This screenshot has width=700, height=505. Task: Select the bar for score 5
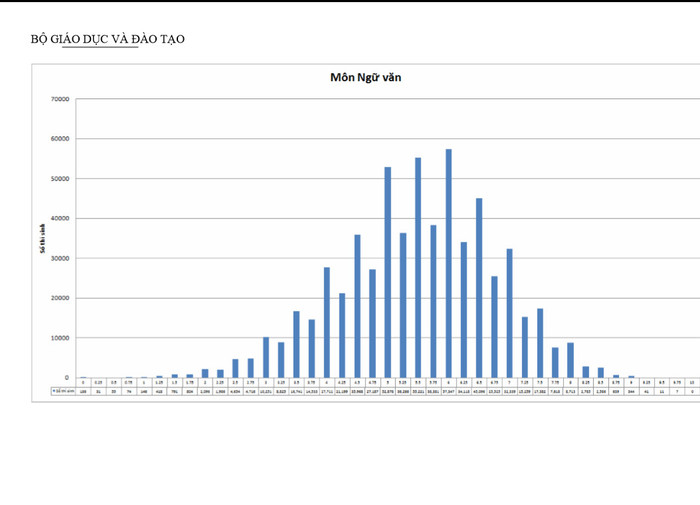(387, 272)
